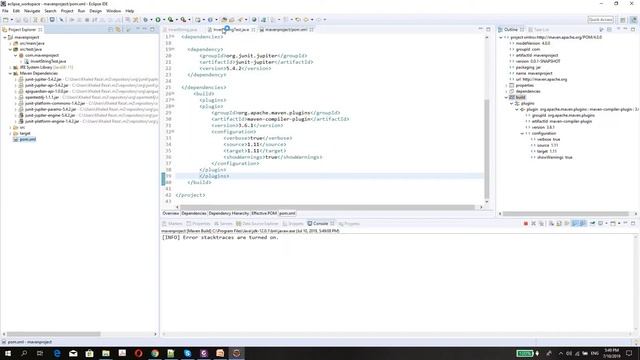Click the Open Perspective icon beside Quick Access
The image size is (640, 360).
(x=623, y=20)
